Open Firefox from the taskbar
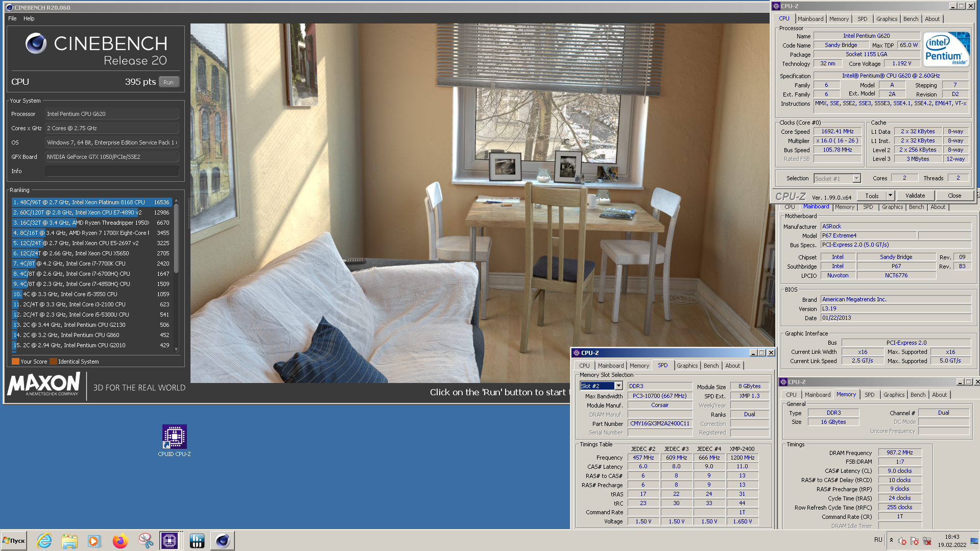This screenshot has height=551, width=980. [120, 540]
